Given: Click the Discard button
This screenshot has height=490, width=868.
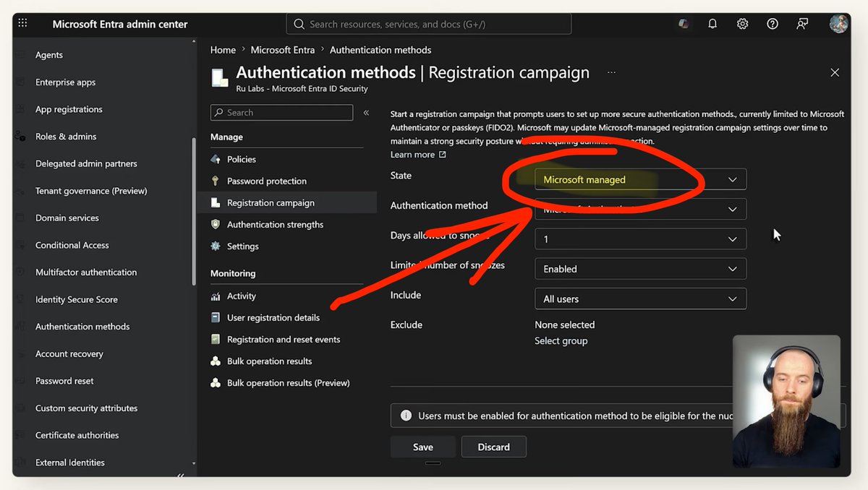Looking at the screenshot, I should click(494, 447).
